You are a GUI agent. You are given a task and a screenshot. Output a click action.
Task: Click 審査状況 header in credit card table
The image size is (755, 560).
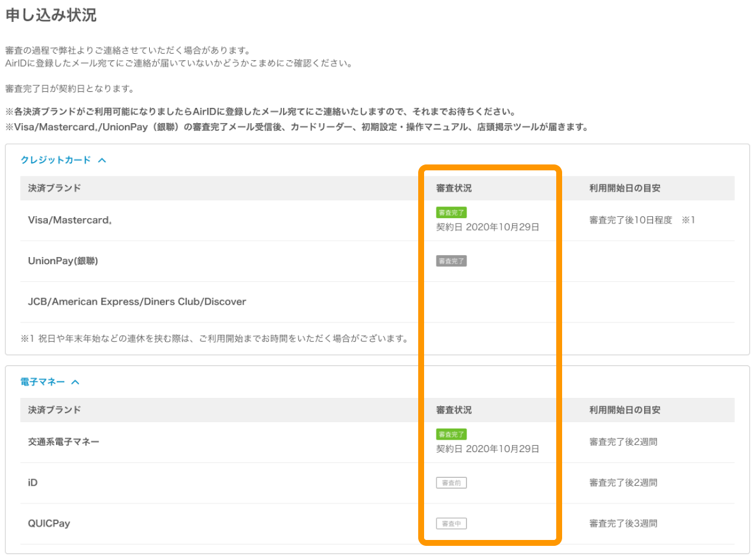454,189
